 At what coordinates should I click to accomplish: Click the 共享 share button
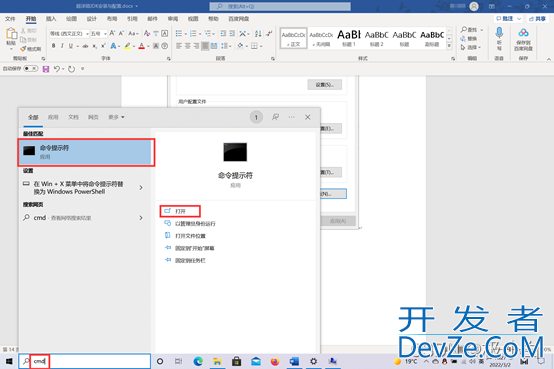click(537, 19)
